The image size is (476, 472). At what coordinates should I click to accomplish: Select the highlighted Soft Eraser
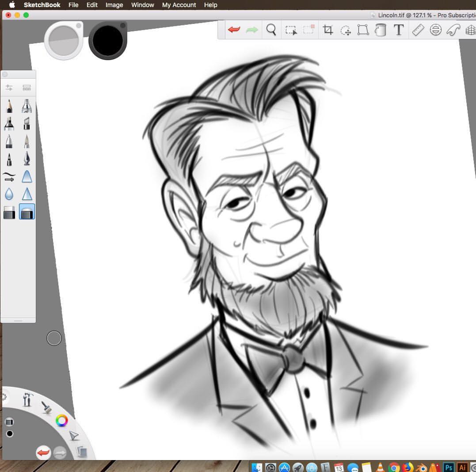point(27,211)
